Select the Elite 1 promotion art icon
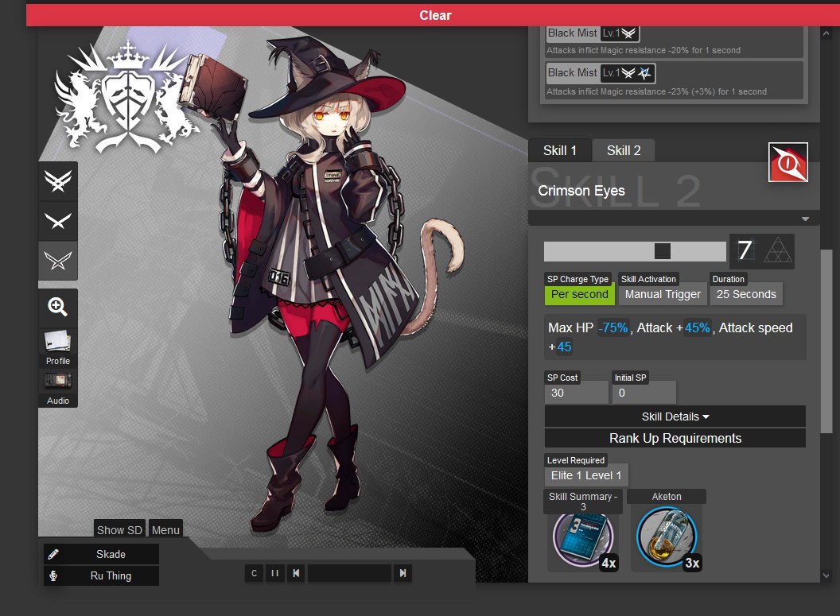 [x=58, y=220]
